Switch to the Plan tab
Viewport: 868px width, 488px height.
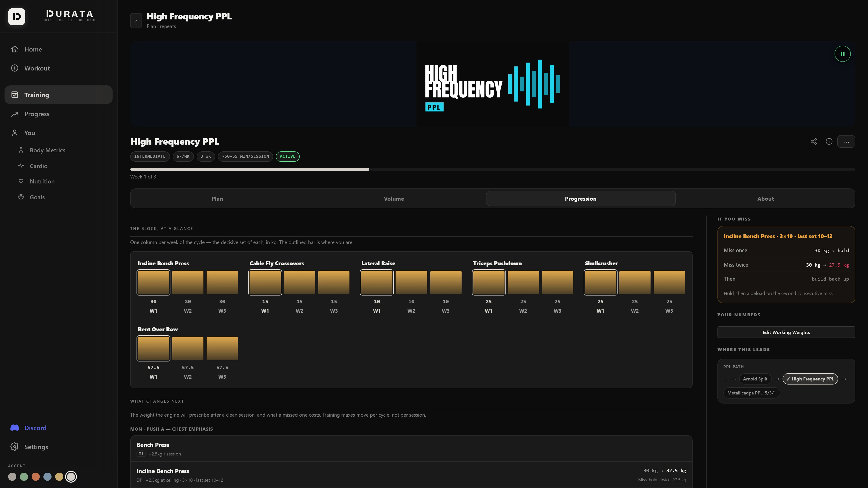(x=217, y=199)
